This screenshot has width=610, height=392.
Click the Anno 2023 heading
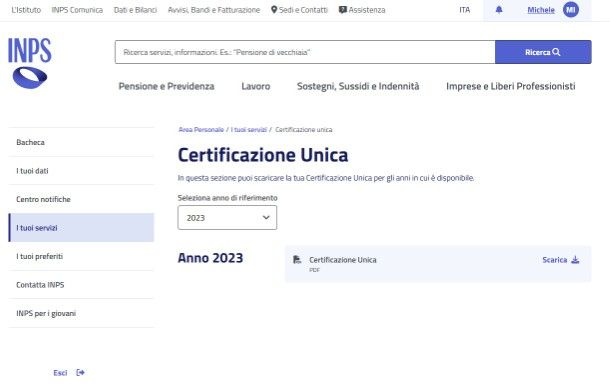point(210,258)
